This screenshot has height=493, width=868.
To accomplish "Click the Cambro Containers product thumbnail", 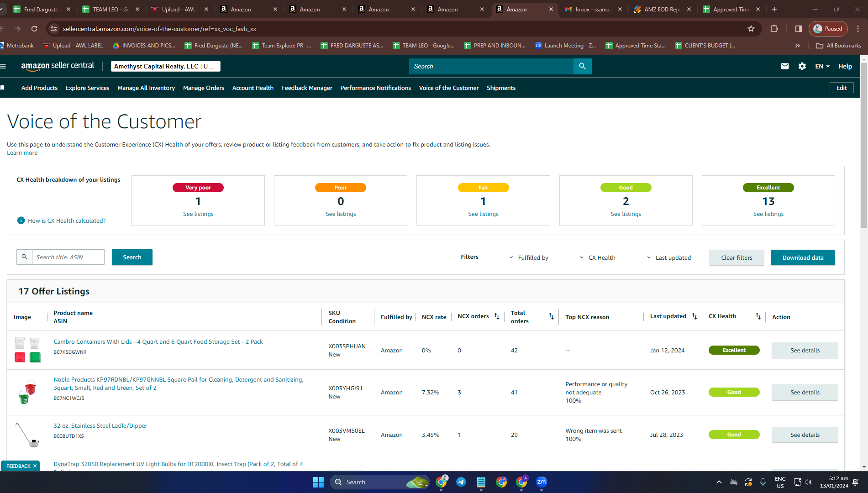I will click(x=27, y=350).
